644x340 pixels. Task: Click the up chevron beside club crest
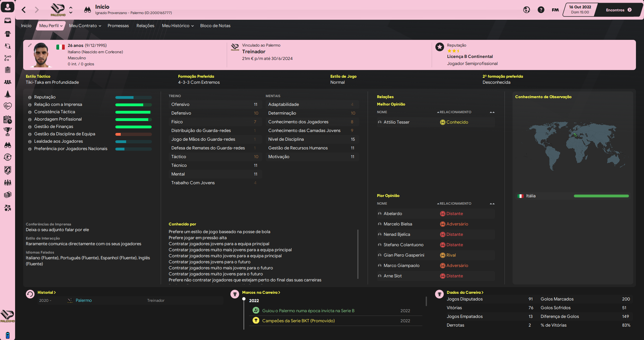71,7
